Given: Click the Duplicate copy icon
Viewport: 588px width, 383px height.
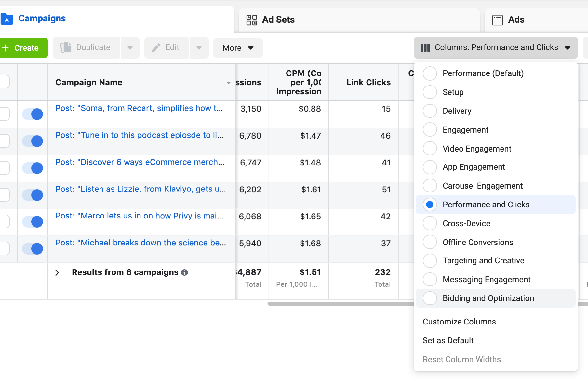Looking at the screenshot, I should [66, 47].
